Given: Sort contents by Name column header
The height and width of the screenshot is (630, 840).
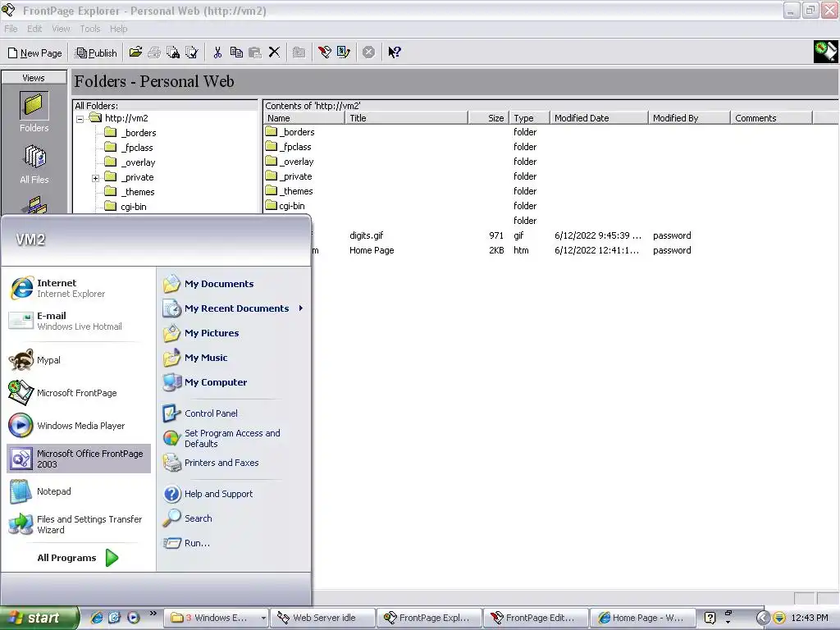Looking at the screenshot, I should (304, 118).
